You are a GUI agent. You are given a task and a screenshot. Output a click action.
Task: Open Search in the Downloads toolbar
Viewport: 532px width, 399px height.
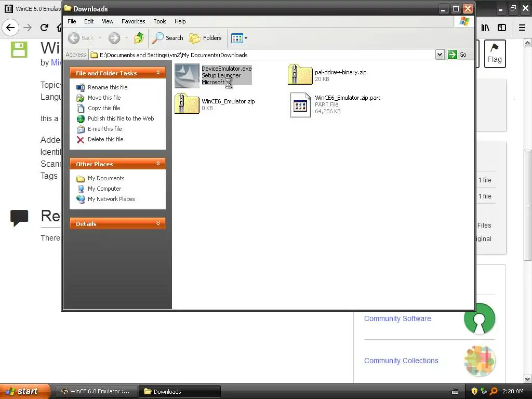click(x=167, y=38)
